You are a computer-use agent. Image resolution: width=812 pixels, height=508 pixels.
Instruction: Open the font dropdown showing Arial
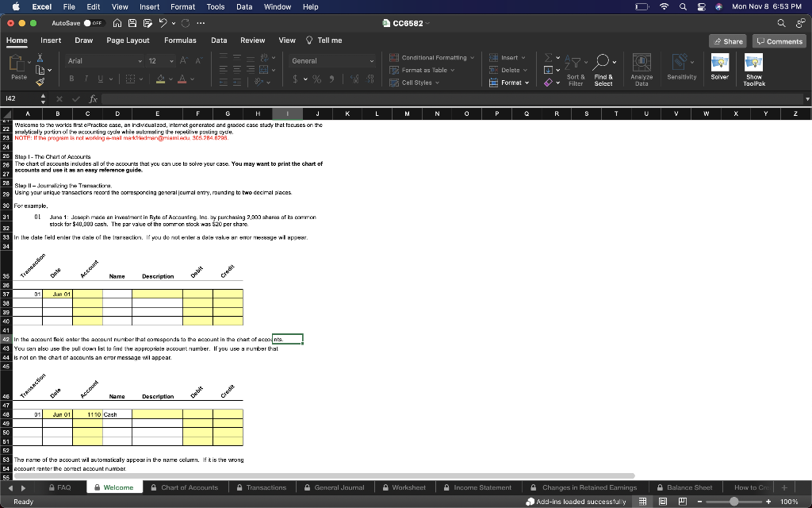tap(103, 61)
